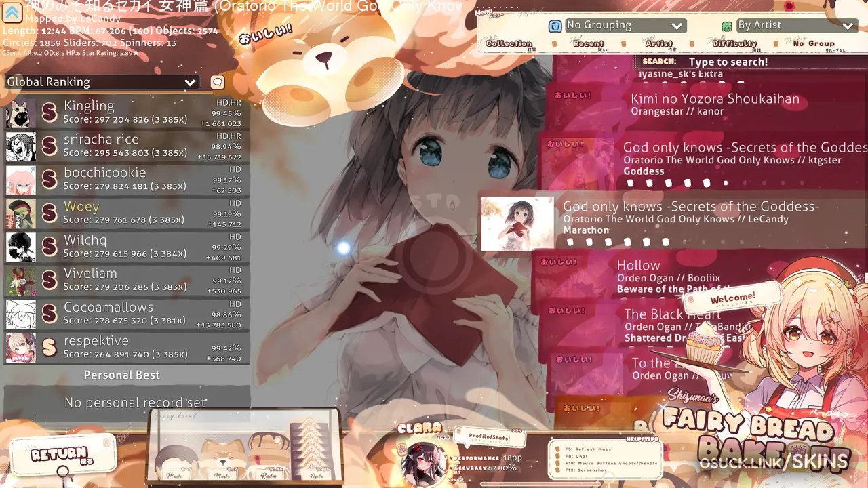Select Kimi no Yozora Shoukaihan beatmap
This screenshot has width=868, height=488.
click(707, 104)
